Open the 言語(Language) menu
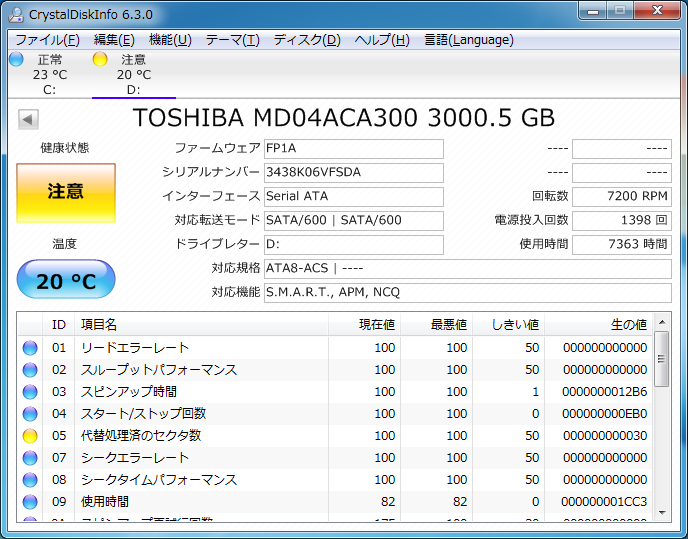This screenshot has width=688, height=539. point(469,40)
